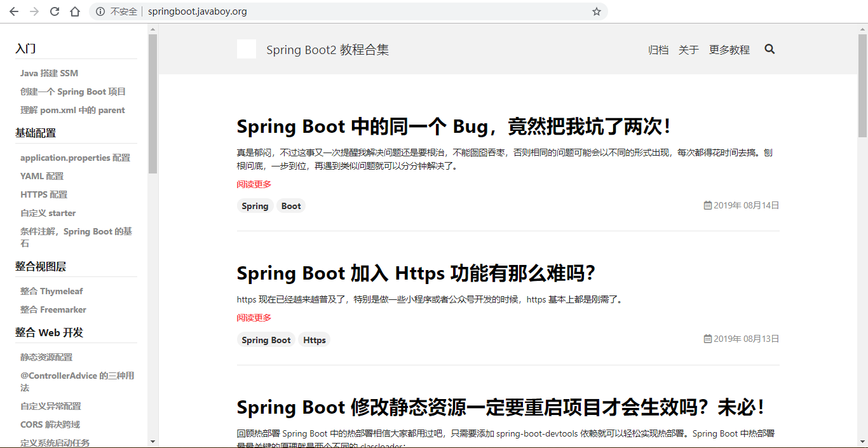Open site search magnifier icon
Viewport: 868px width, 448px height.
click(x=770, y=49)
